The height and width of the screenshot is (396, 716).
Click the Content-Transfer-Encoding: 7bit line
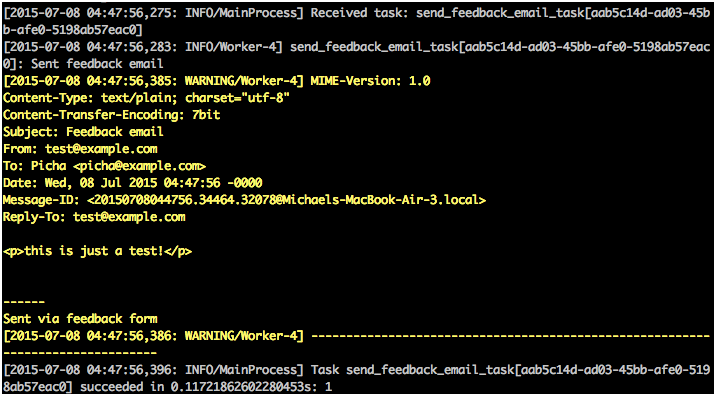tap(111, 115)
